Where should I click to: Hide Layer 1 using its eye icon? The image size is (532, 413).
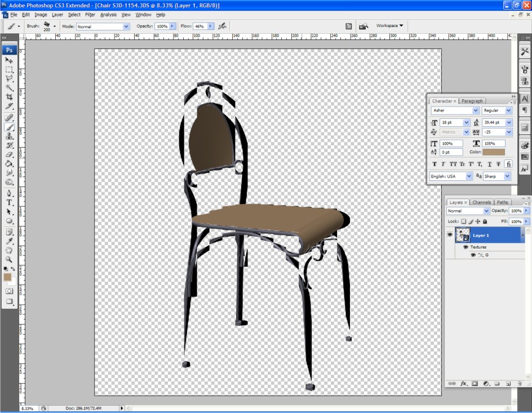tap(450, 234)
